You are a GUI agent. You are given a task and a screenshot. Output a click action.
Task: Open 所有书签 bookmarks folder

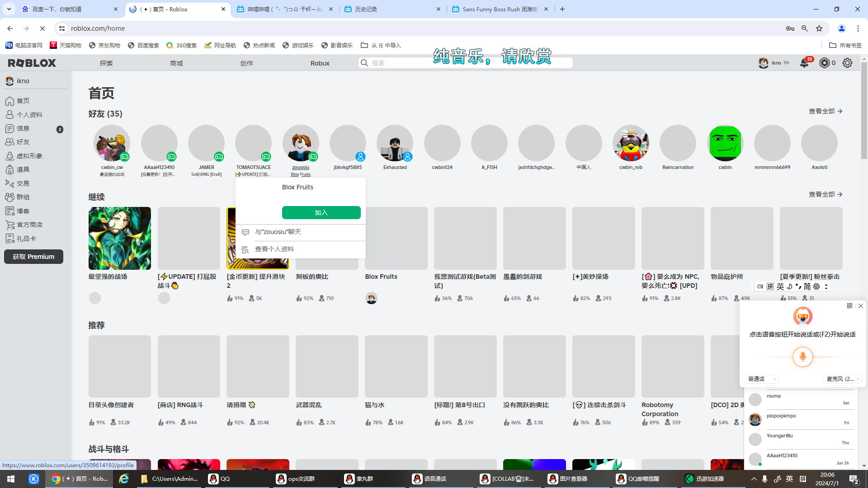845,45
